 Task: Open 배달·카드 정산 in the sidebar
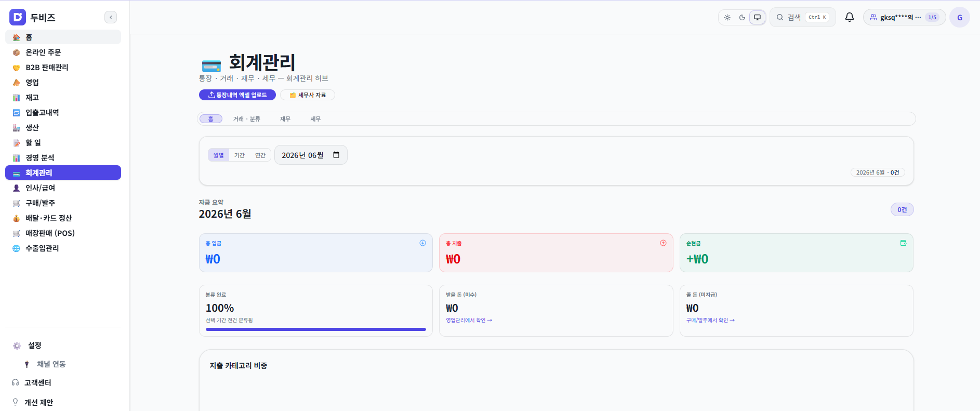(x=63, y=218)
